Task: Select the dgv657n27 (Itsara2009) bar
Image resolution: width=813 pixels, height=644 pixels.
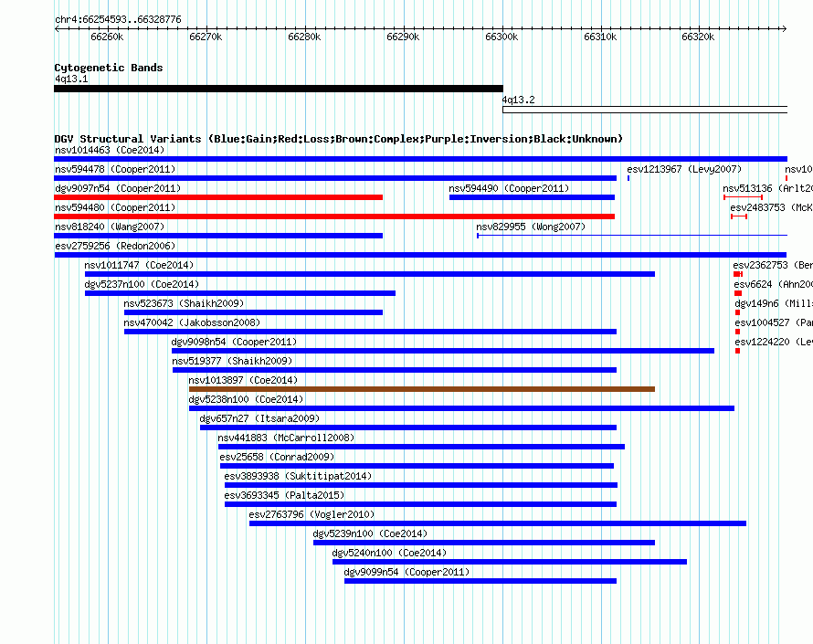Action: [408, 428]
